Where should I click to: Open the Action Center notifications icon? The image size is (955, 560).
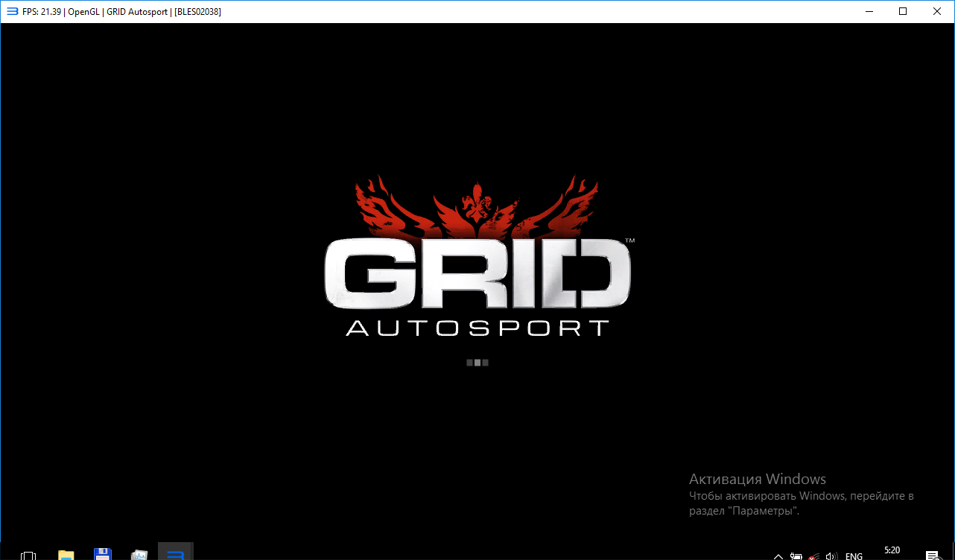pos(932,556)
